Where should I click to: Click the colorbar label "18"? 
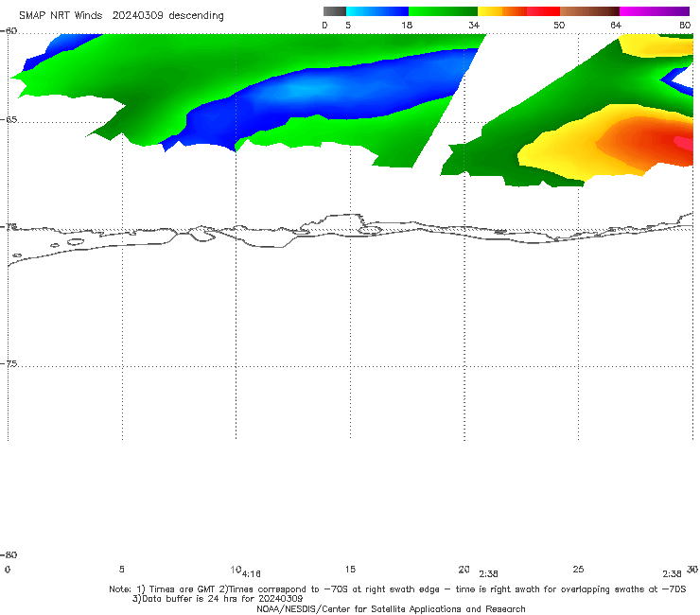pos(407,25)
